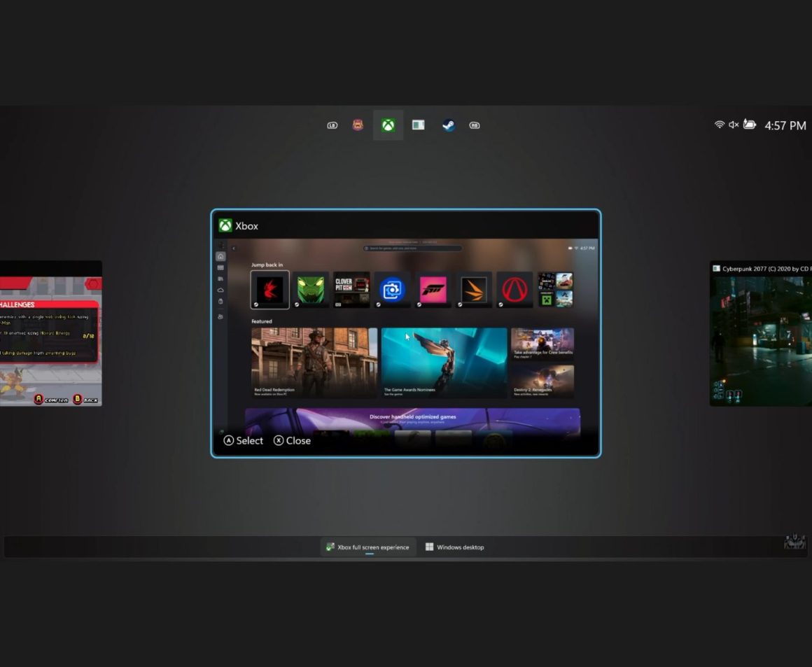The width and height of the screenshot is (812, 667).
Task: Open the cloud gaming icon in sidebar
Action: tap(220, 290)
